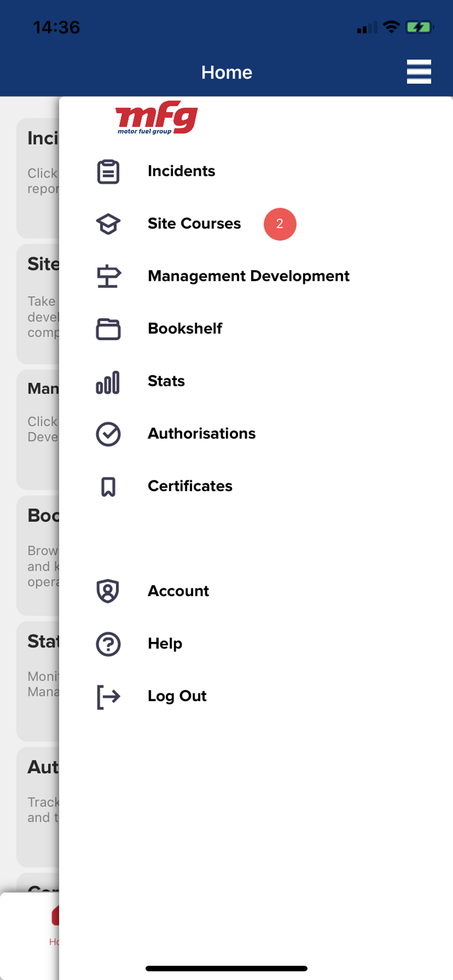Close the menu with hamburger button
The image size is (453, 980).
click(419, 71)
